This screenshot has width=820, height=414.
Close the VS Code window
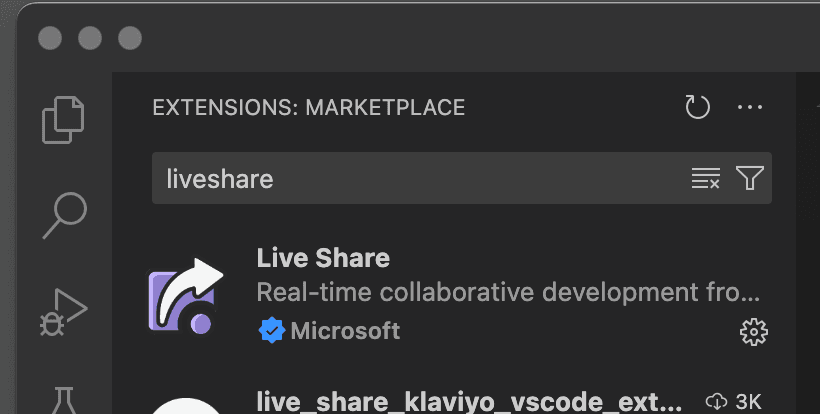pos(50,38)
